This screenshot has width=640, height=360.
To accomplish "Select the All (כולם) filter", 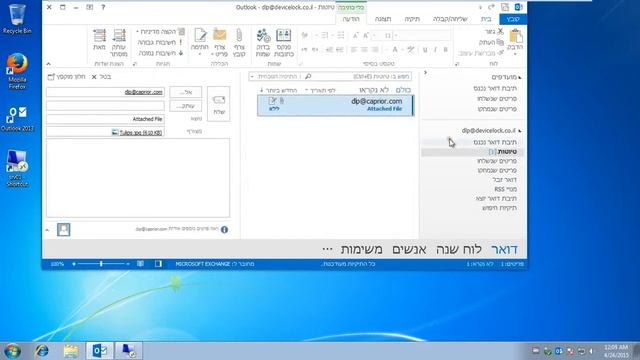I will [x=403, y=90].
